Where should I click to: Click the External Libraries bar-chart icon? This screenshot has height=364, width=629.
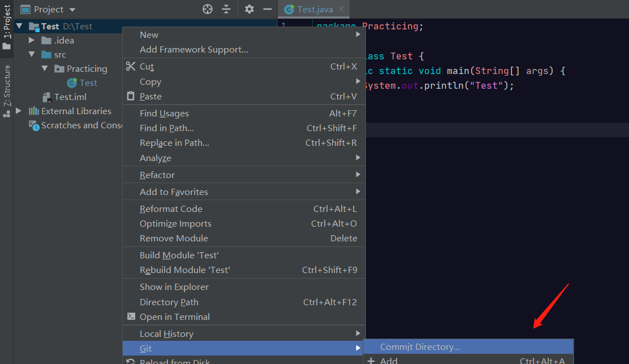34,111
